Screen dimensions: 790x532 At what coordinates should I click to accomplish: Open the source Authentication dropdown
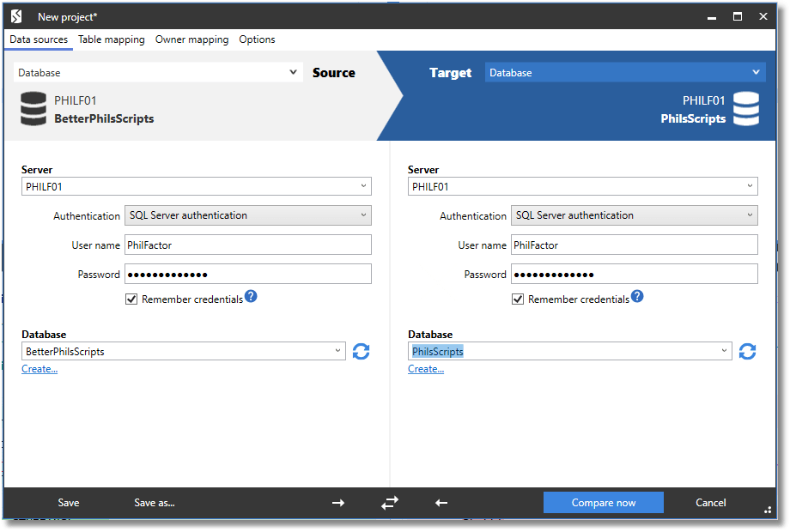(248, 215)
